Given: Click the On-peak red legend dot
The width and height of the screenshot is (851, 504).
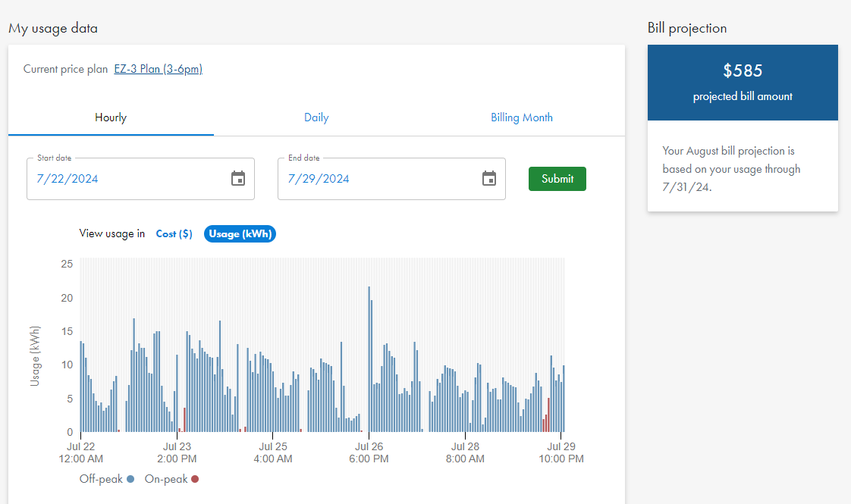Looking at the screenshot, I should coord(195,479).
